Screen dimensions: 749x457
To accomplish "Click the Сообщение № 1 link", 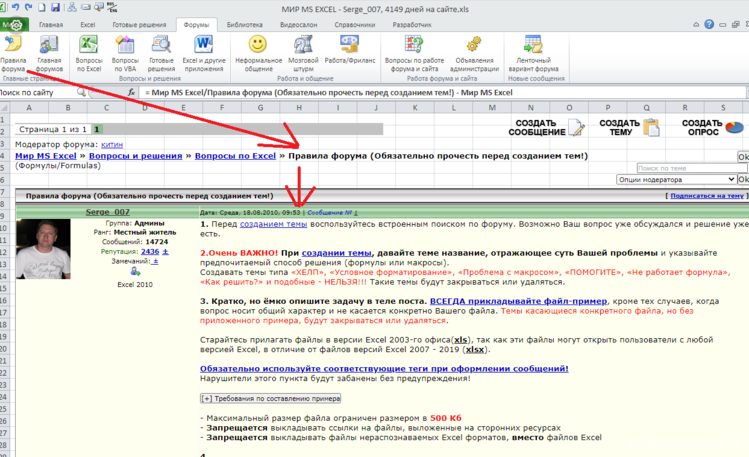I will pyautogui.click(x=332, y=213).
